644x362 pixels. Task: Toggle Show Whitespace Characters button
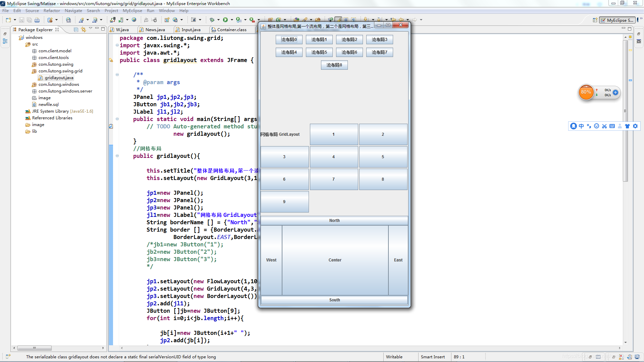point(353,20)
